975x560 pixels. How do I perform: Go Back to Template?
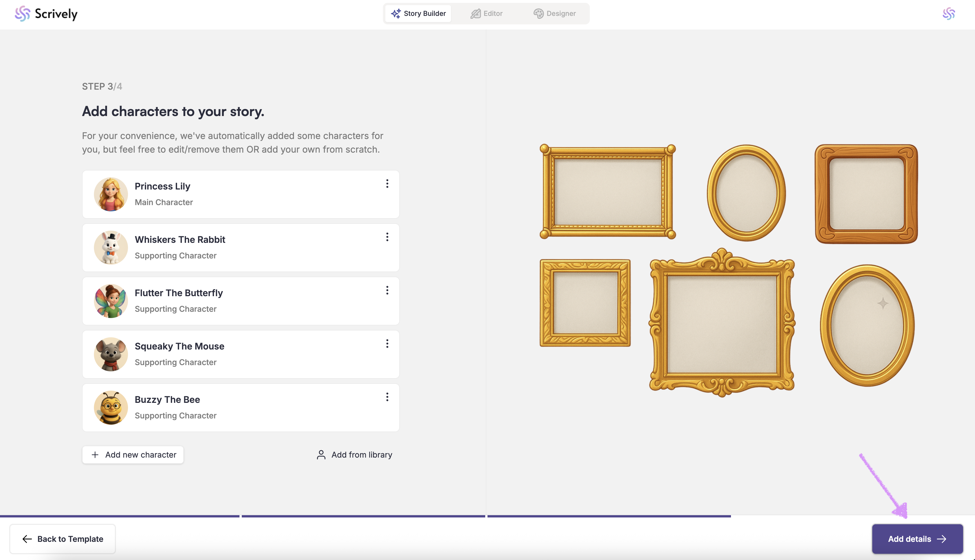pyautogui.click(x=63, y=539)
